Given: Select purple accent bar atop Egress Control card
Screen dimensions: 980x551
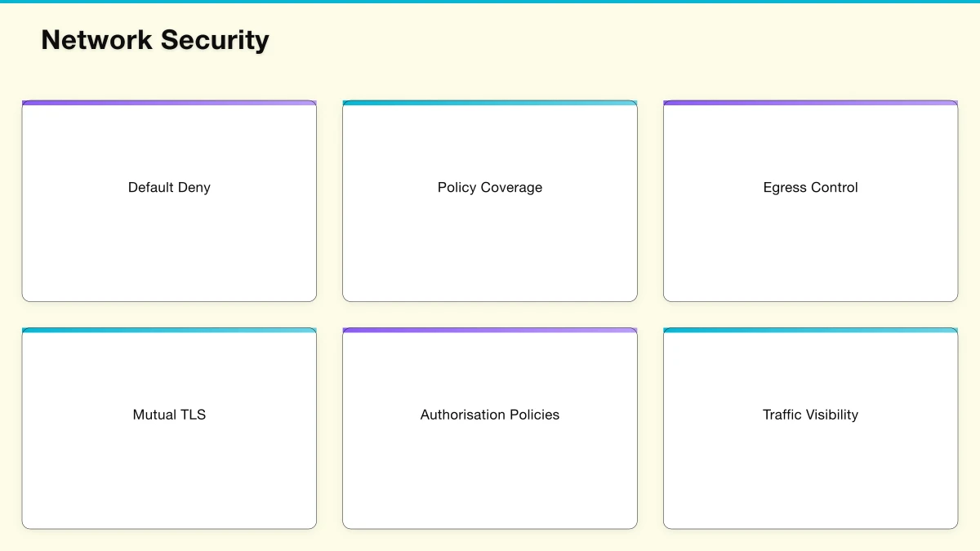Looking at the screenshot, I should [810, 103].
